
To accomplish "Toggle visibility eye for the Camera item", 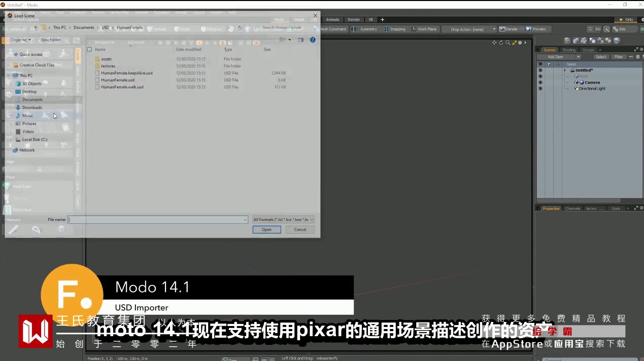I will point(540,82).
